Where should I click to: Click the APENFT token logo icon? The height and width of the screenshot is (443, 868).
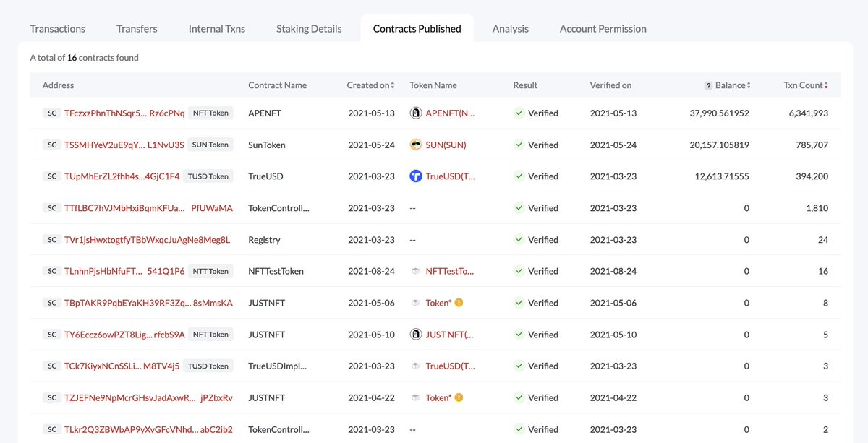coord(416,113)
